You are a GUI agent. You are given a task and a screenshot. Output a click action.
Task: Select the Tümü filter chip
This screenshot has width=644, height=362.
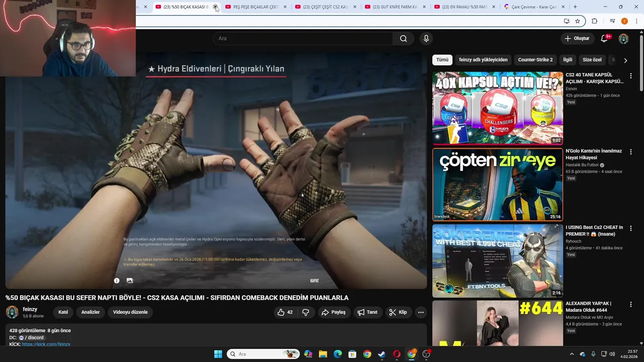tap(442, 60)
